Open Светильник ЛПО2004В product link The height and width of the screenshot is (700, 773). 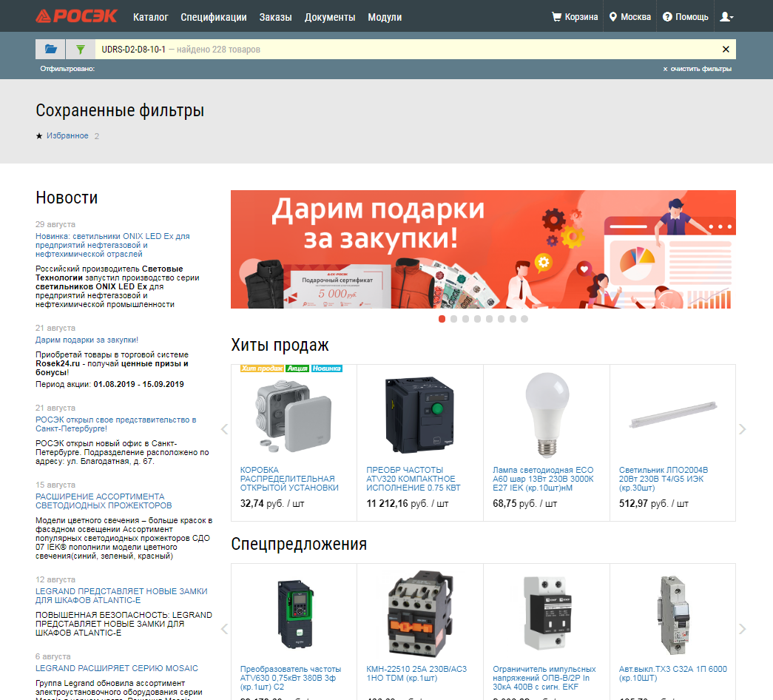[x=664, y=479]
